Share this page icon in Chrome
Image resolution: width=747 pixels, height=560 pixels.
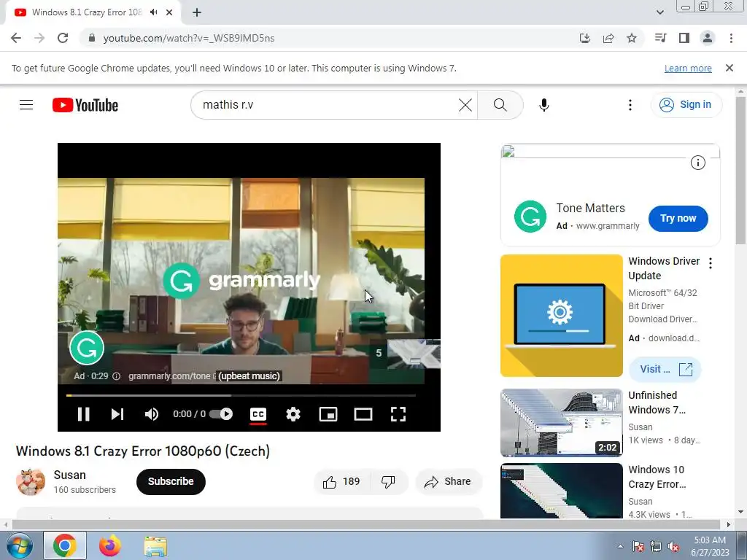[x=608, y=38]
